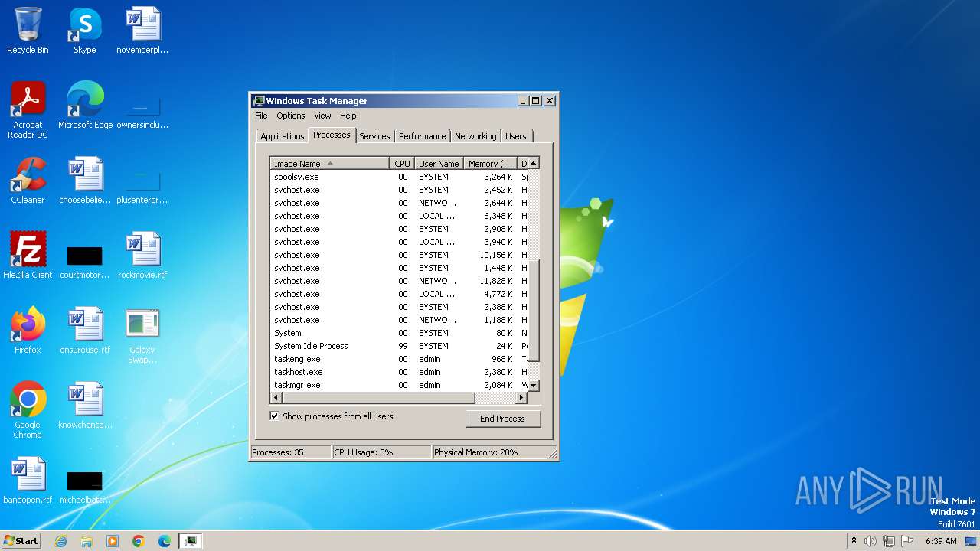This screenshot has width=980, height=551.
Task: Click the taskbar clock showing 6:39 AM
Action: point(941,541)
